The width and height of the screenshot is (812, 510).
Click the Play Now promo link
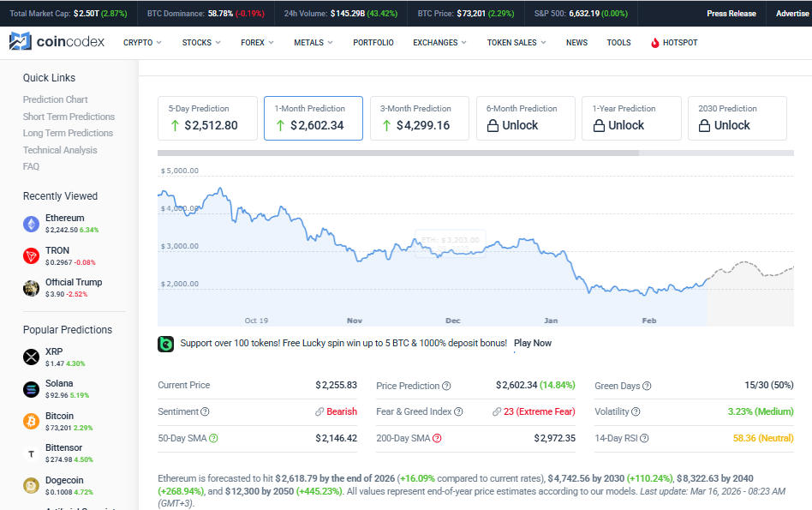pyautogui.click(x=532, y=343)
